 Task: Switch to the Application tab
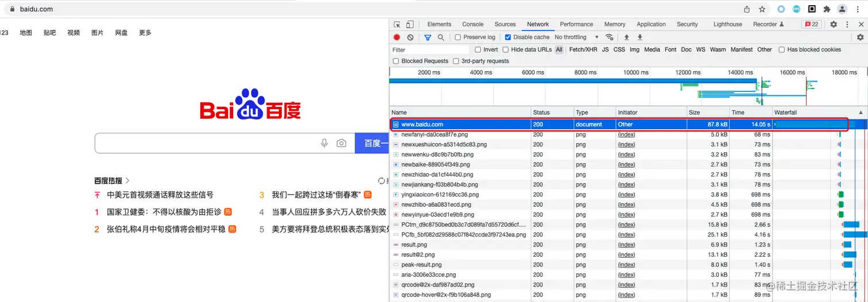click(x=651, y=25)
